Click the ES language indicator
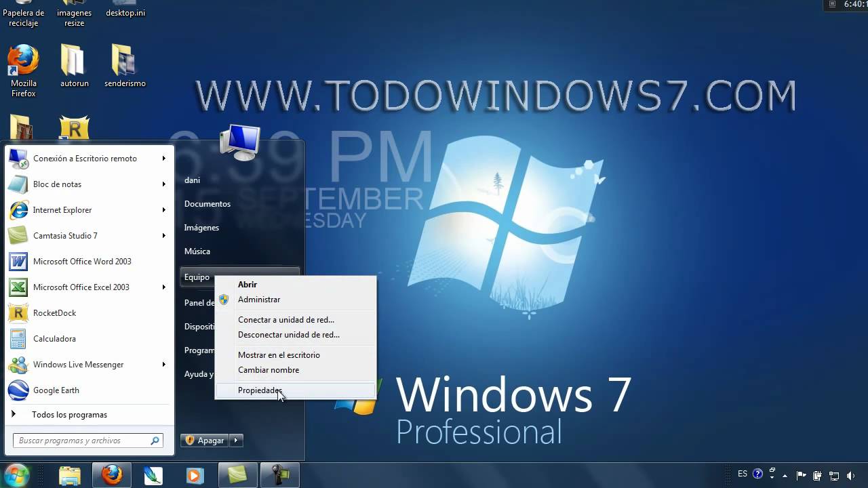The image size is (868, 488). pyautogui.click(x=743, y=474)
